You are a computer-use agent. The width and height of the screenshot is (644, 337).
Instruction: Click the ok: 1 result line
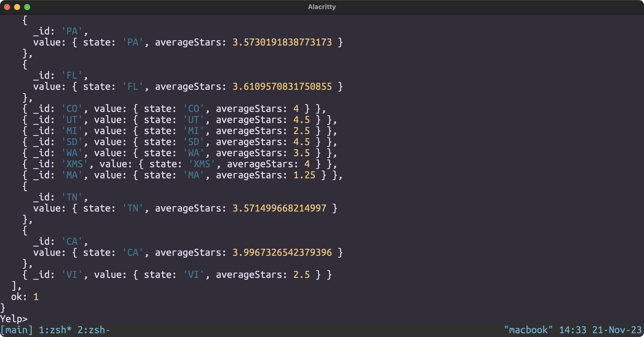click(x=25, y=297)
